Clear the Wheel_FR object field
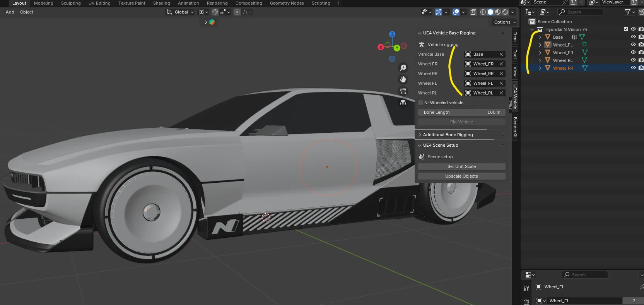 [501, 64]
